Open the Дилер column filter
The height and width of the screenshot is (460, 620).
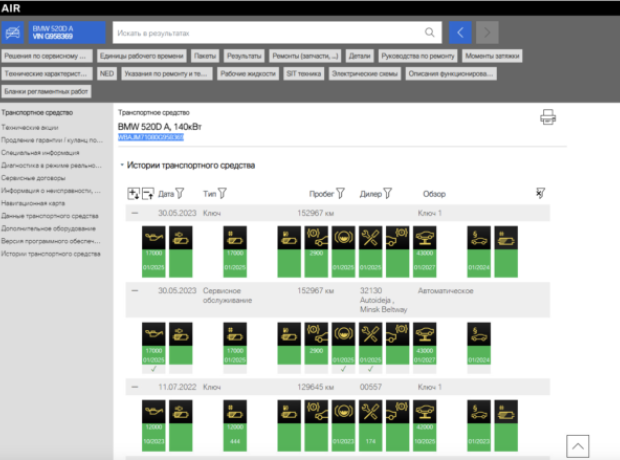point(388,193)
